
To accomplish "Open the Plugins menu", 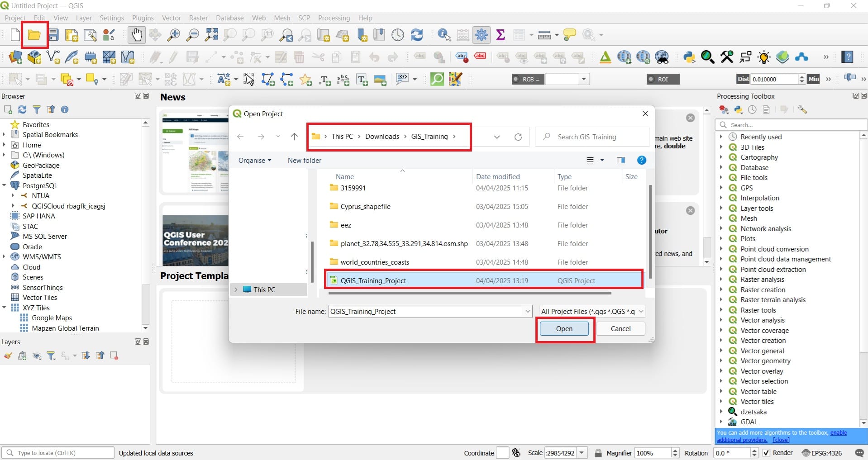I will click(143, 18).
